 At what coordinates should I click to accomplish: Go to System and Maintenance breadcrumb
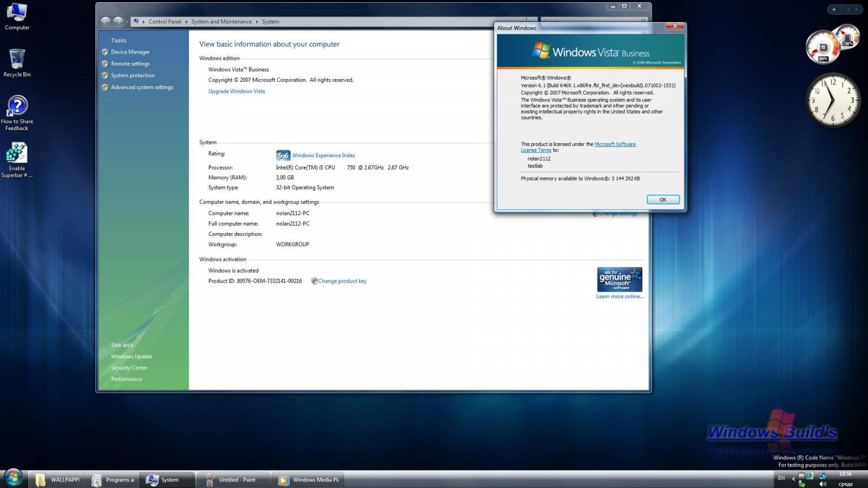[221, 22]
